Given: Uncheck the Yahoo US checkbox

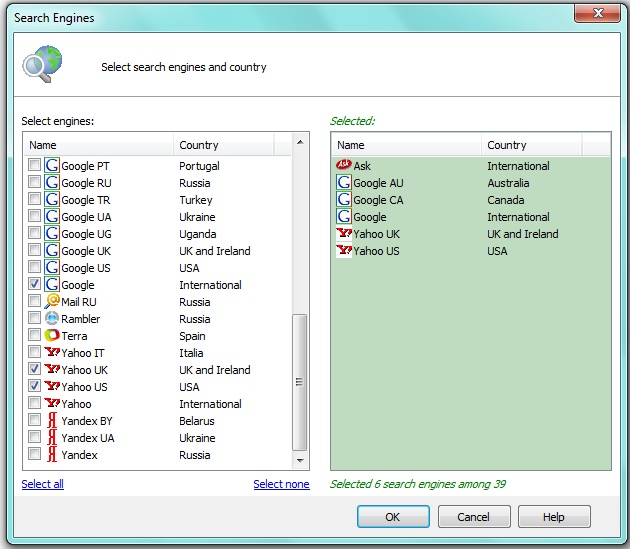Looking at the screenshot, I should pos(34,386).
